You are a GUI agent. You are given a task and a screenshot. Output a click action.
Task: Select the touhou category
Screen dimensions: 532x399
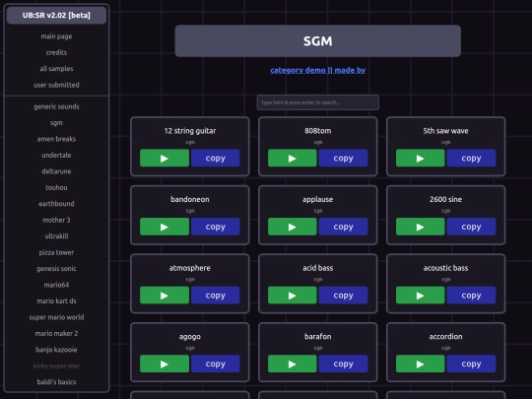point(56,187)
